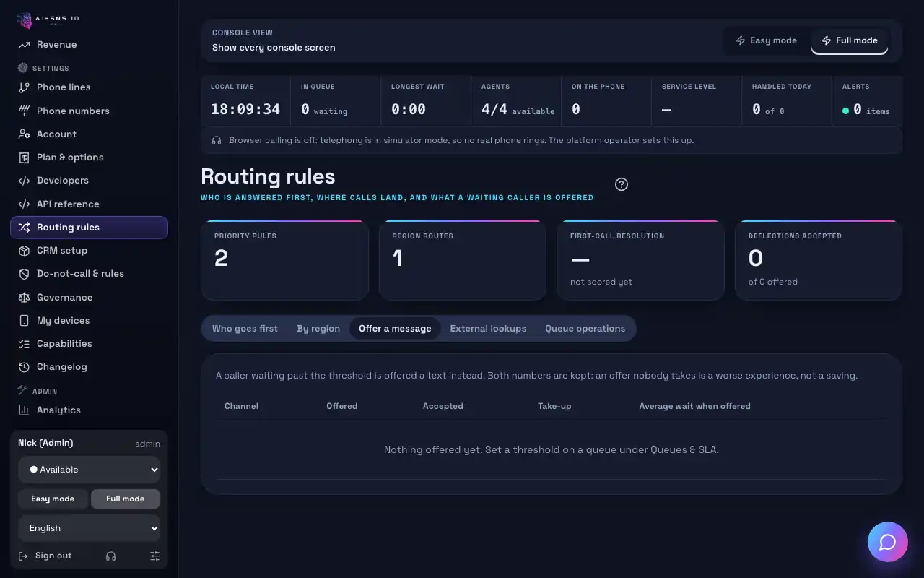Select the Offer a message tab
Viewport: 924px width, 578px height.
tap(395, 329)
